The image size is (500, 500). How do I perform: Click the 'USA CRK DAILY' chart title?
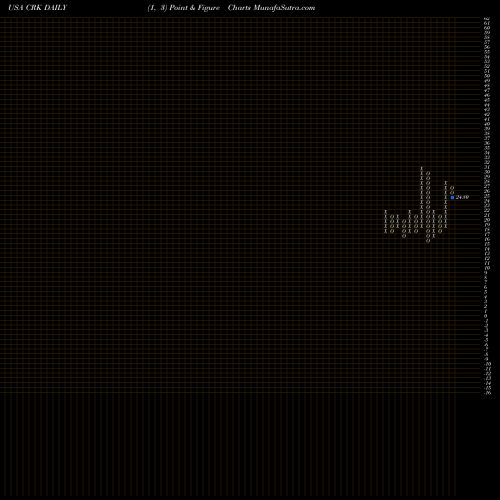(38, 8)
